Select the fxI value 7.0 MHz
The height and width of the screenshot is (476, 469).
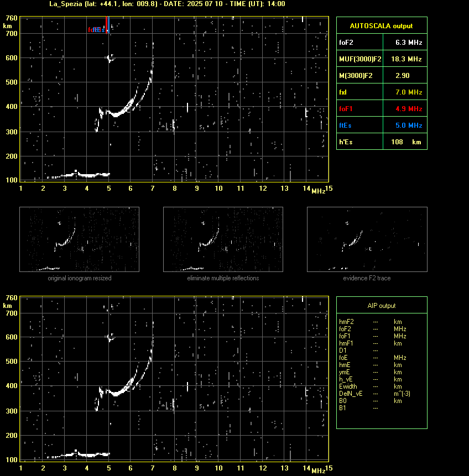[409, 92]
